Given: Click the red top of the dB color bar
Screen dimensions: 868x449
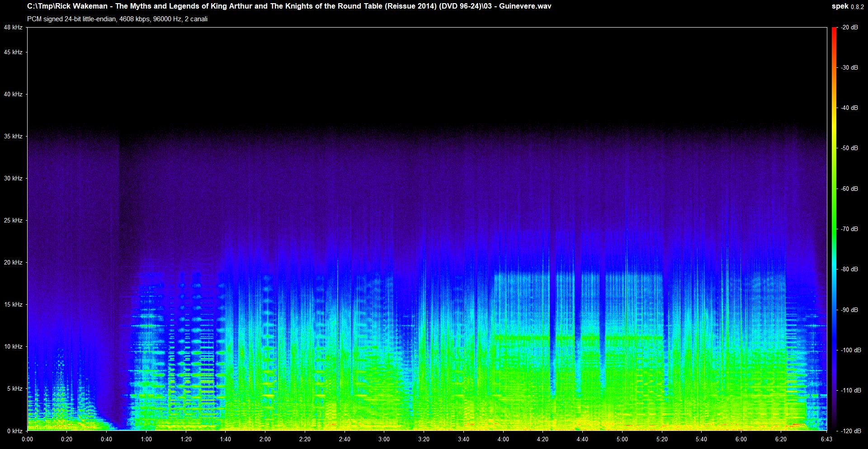Looking at the screenshot, I should (834, 34).
